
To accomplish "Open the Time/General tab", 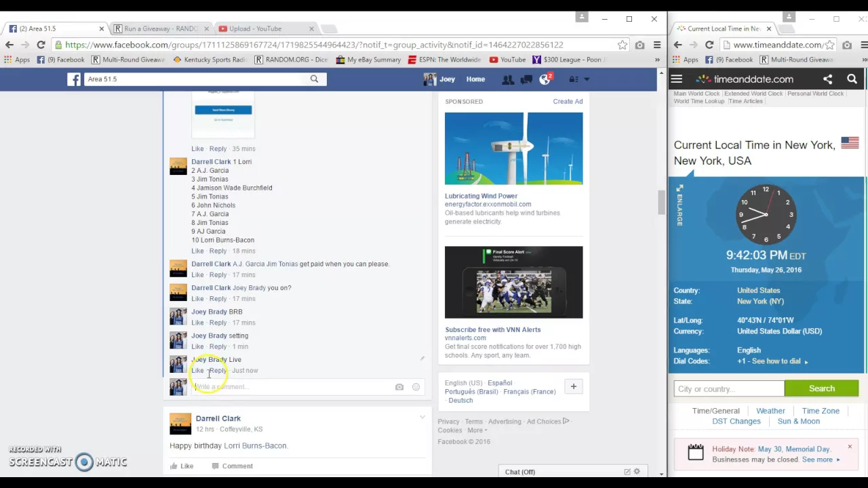I will tap(715, 411).
